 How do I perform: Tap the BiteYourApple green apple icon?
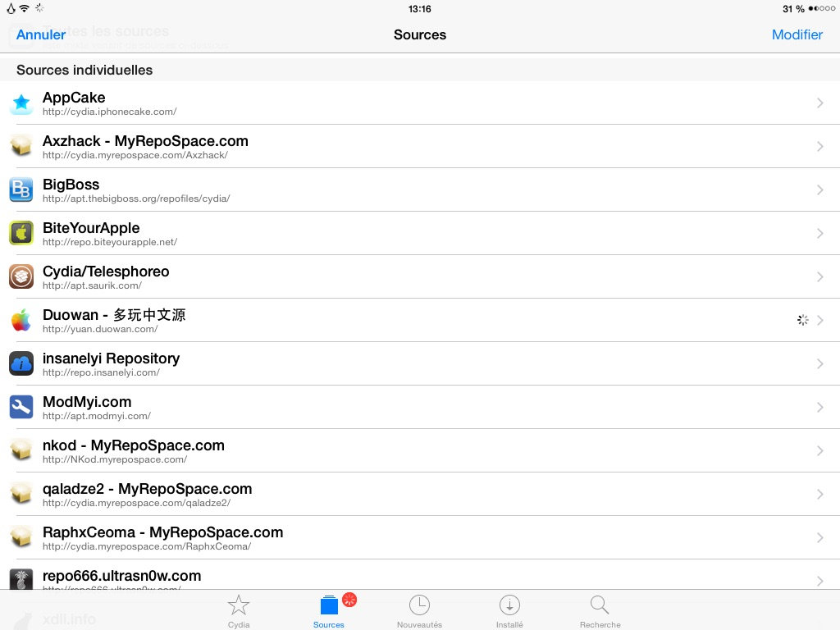click(21, 233)
